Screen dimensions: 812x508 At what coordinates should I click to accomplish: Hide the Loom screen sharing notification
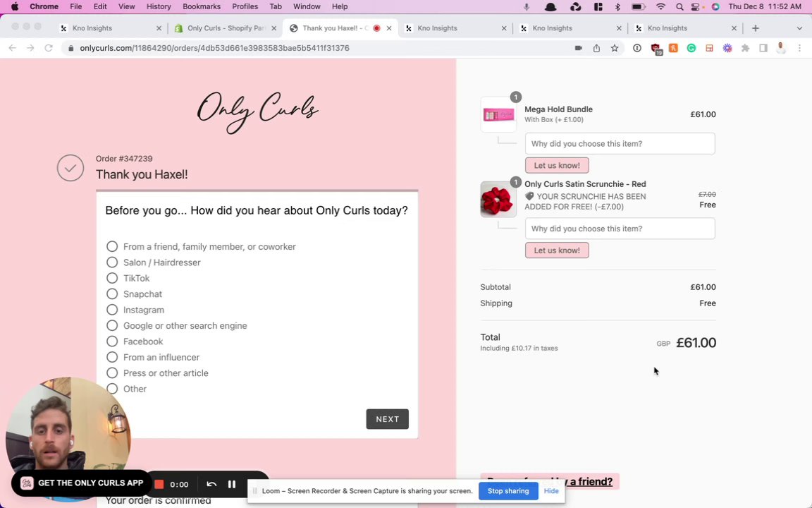(x=551, y=491)
